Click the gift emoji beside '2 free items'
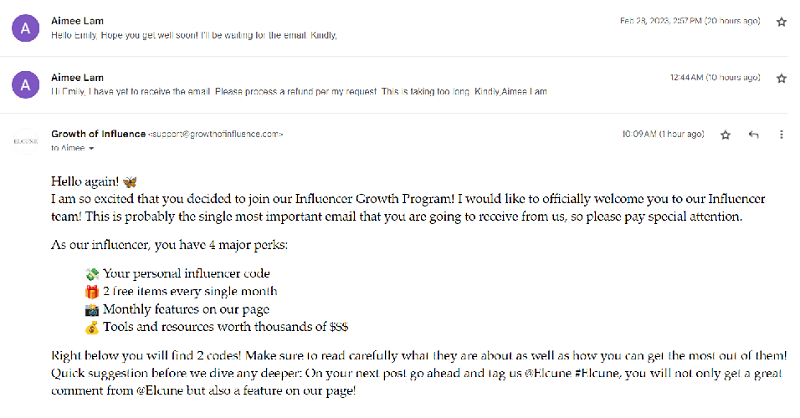This screenshot has height=418, width=800. click(92, 292)
